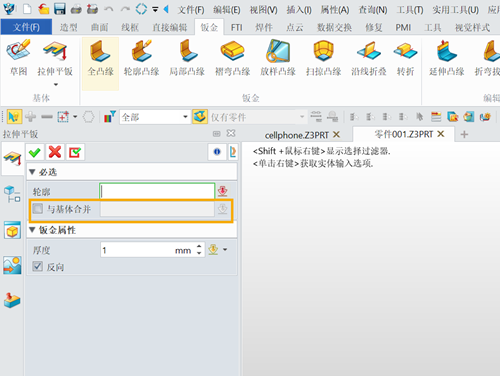Viewport: 500px width, 376px height.
Task: Add a new document tab with plus
Action: click(464, 134)
